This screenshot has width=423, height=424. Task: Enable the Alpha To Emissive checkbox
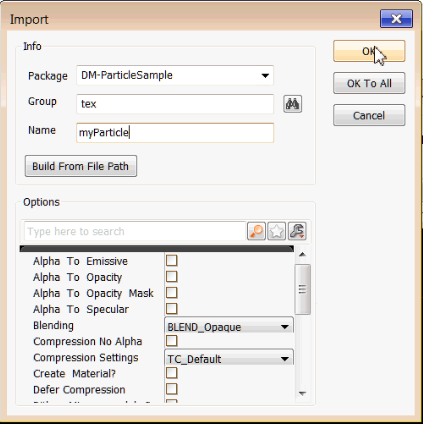pyautogui.click(x=171, y=261)
